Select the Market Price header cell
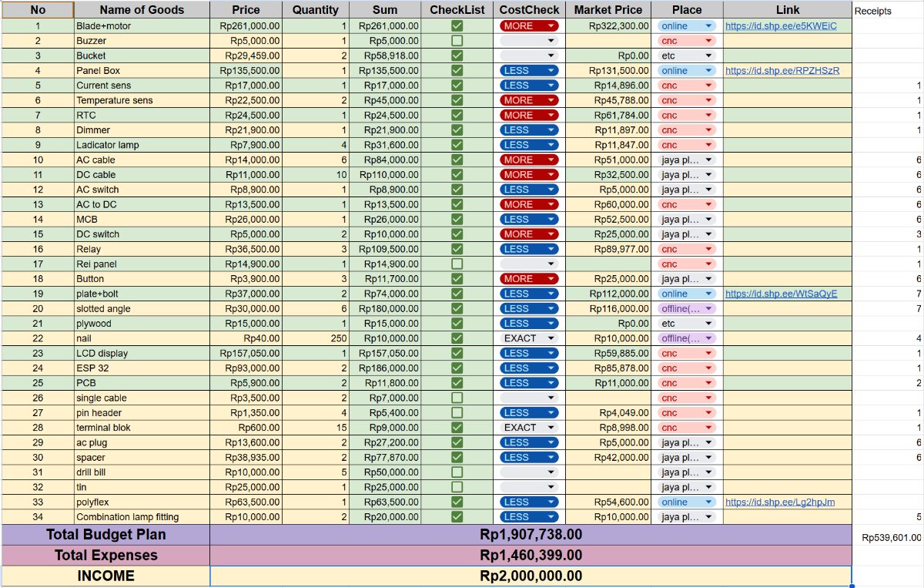This screenshot has height=588, width=924. click(608, 10)
